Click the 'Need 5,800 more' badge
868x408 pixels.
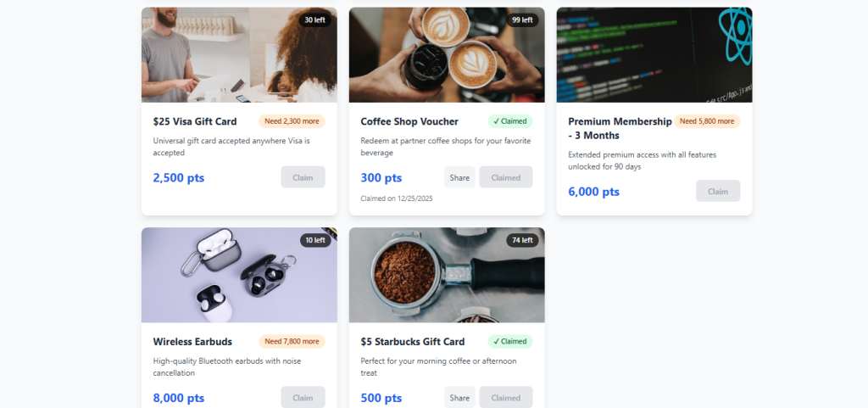pyautogui.click(x=707, y=121)
